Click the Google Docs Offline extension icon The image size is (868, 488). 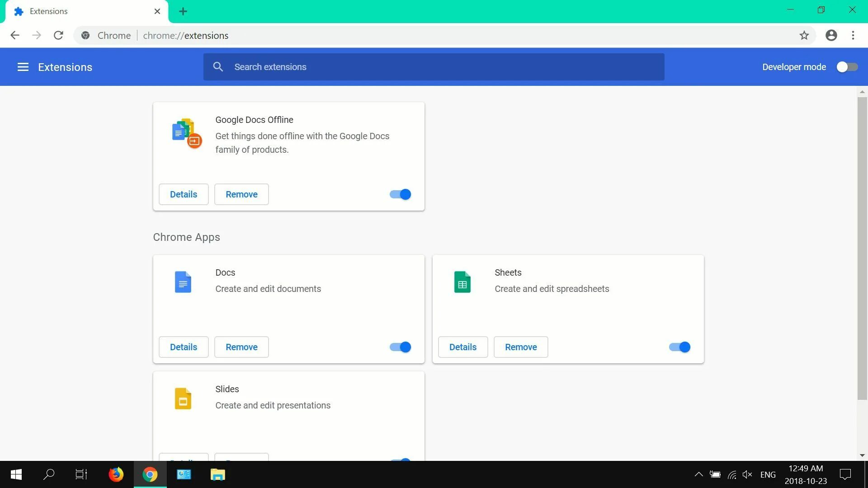[x=186, y=133]
